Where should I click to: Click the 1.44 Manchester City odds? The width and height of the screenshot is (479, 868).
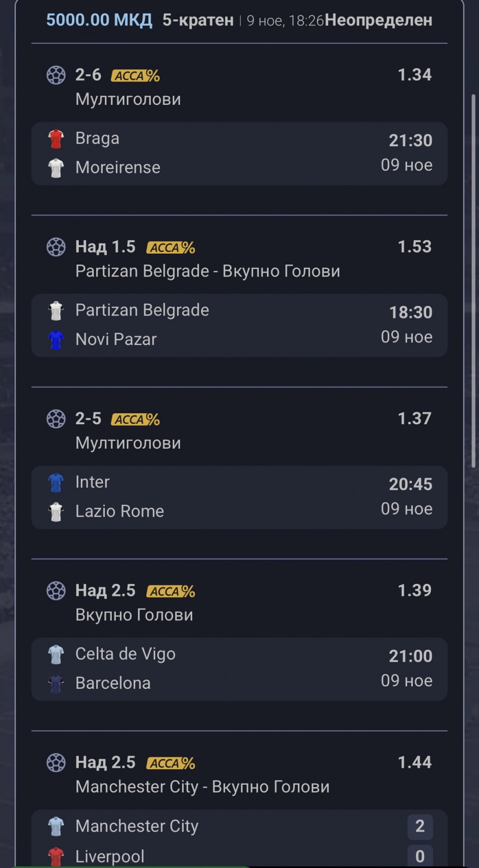pos(414,762)
